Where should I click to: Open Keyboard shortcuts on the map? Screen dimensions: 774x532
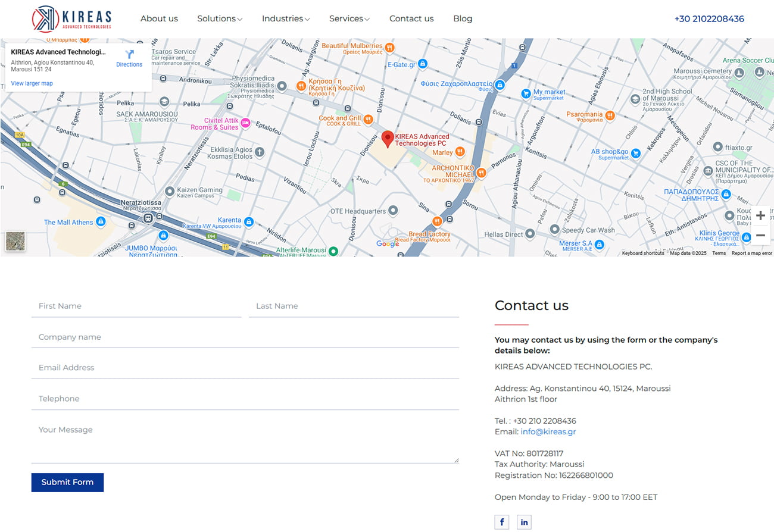coord(643,254)
